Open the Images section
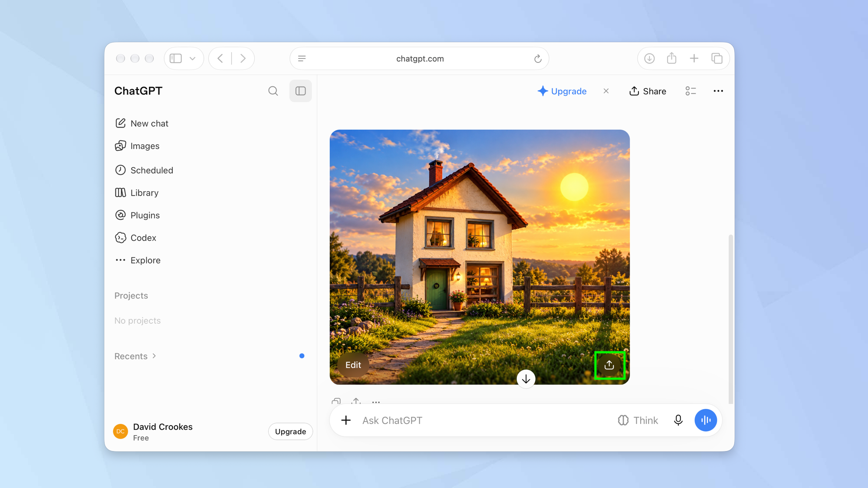The height and width of the screenshot is (488, 868). (137, 146)
